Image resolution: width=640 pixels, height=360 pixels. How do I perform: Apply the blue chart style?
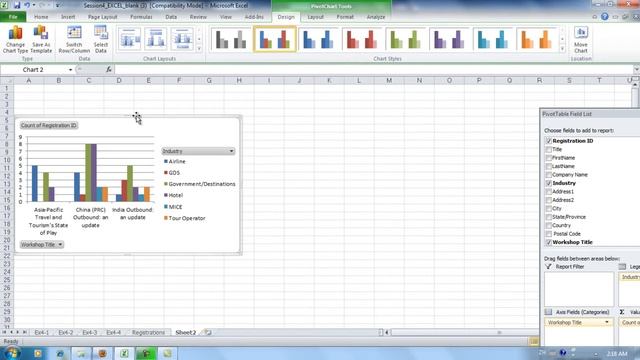point(318,39)
